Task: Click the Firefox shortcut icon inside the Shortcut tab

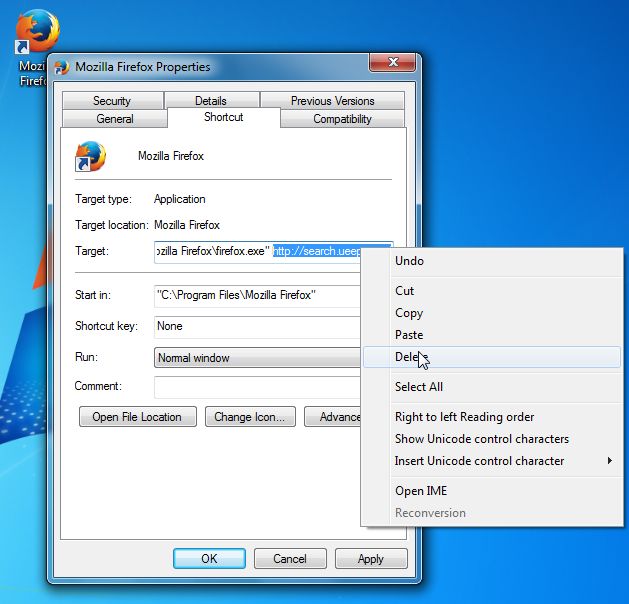Action: click(91, 156)
